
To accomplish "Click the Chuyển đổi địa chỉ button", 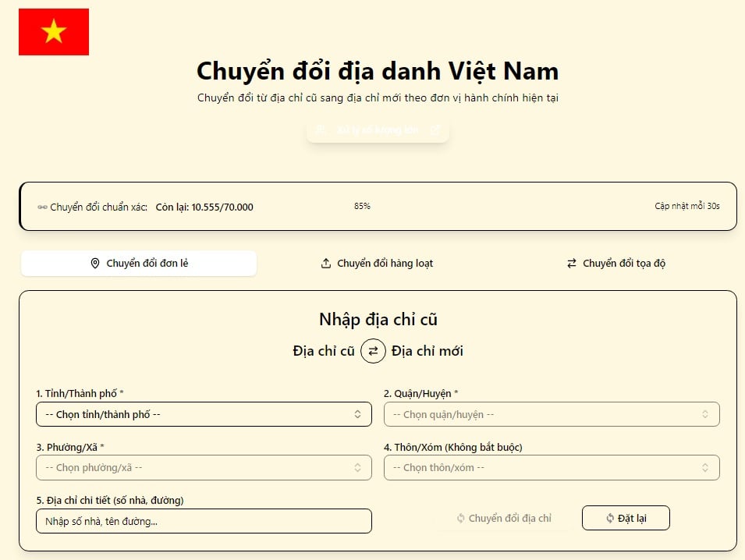I will [504, 518].
